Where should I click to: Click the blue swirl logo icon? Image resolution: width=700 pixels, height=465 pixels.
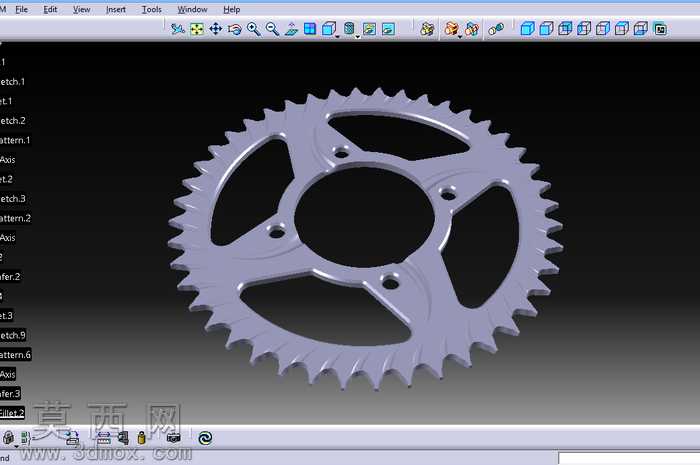[x=205, y=438]
